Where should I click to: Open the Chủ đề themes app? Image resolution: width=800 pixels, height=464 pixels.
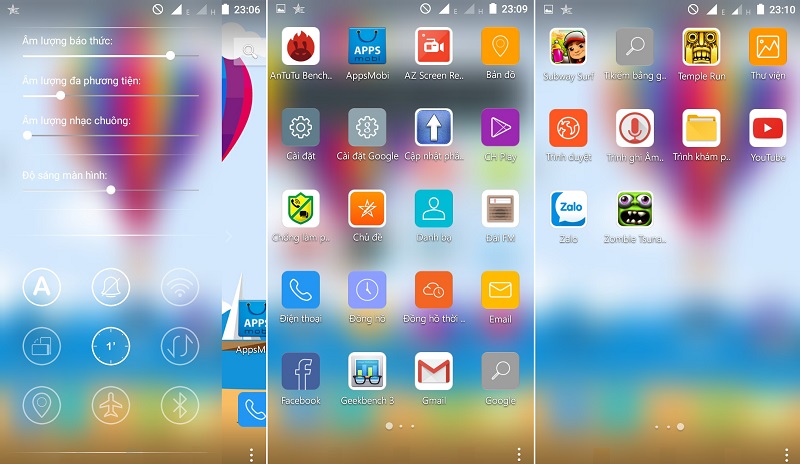pos(367,208)
